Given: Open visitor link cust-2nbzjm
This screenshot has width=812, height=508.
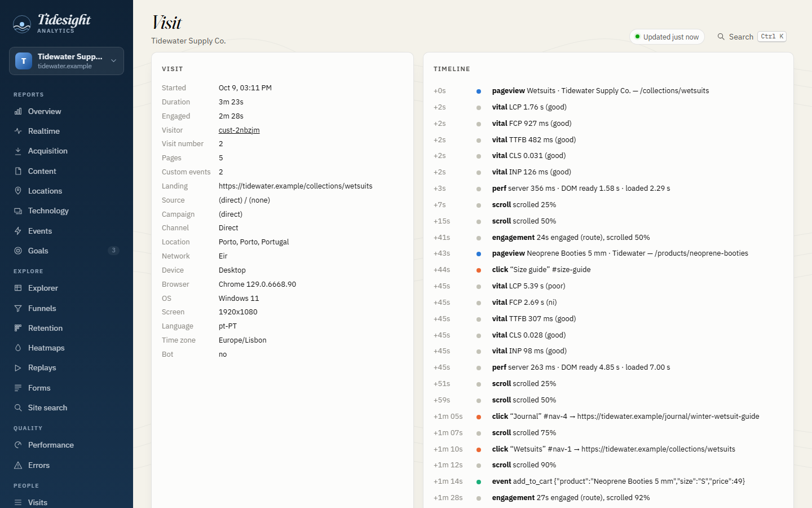Looking at the screenshot, I should coord(239,130).
